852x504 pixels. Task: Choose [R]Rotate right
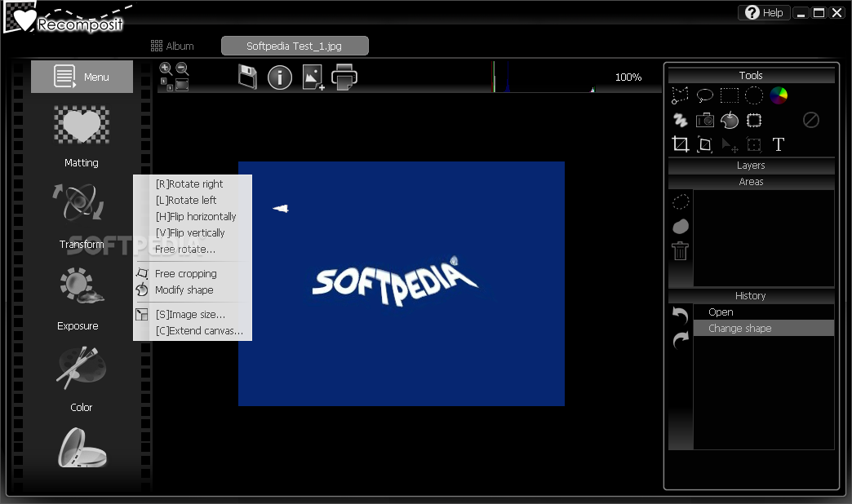pos(193,184)
